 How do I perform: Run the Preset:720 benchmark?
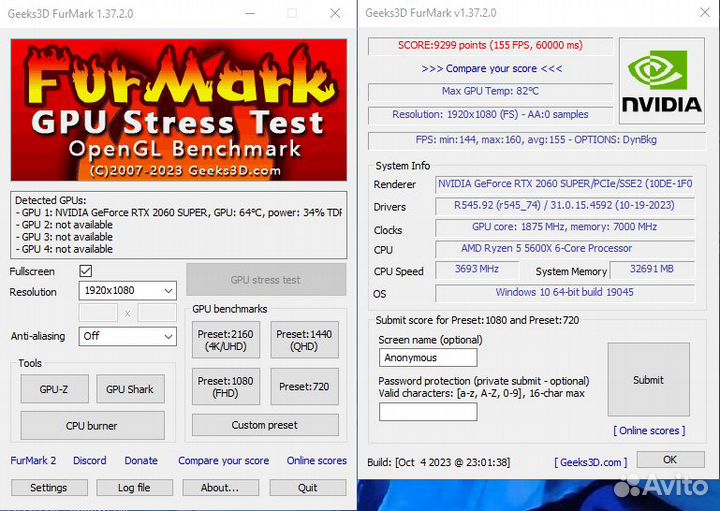pos(304,387)
